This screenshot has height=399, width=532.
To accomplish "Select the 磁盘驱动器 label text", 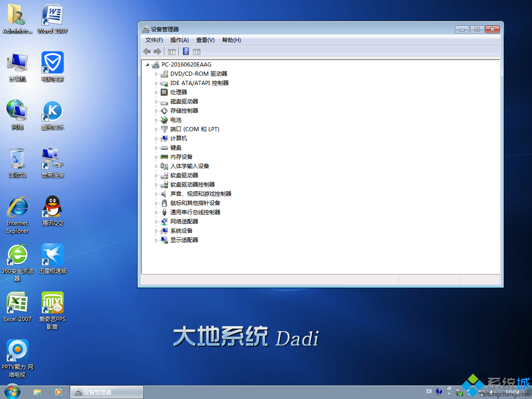I will [184, 102].
